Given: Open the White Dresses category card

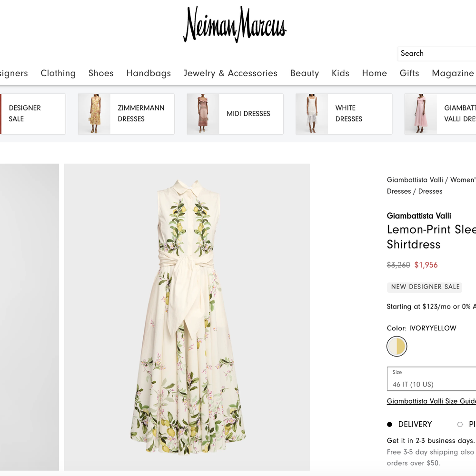Looking at the screenshot, I should (344, 114).
